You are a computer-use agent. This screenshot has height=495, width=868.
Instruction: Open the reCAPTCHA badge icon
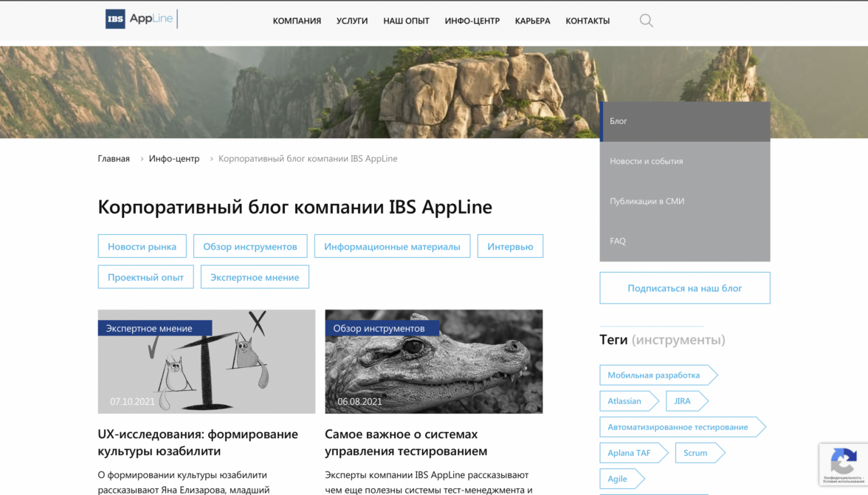pyautogui.click(x=843, y=465)
